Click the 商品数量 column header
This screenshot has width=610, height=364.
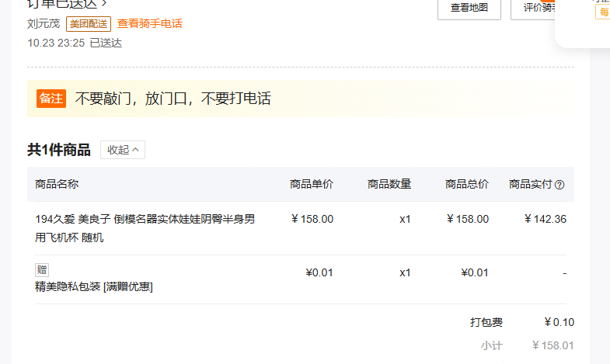[389, 184]
